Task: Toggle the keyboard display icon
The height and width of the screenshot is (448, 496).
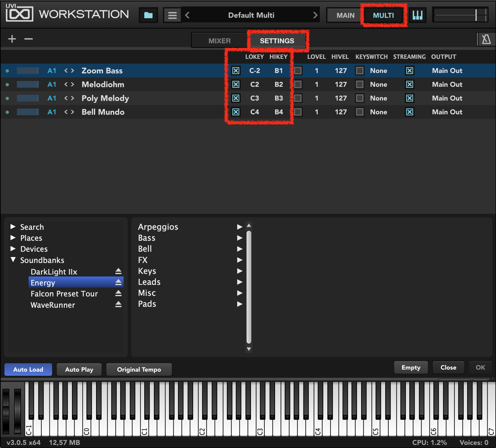Action: pyautogui.click(x=418, y=15)
